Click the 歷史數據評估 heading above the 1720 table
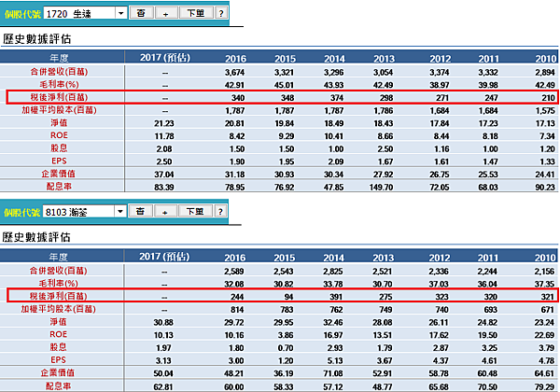Viewport: 560px width, 392px height. coord(37,39)
